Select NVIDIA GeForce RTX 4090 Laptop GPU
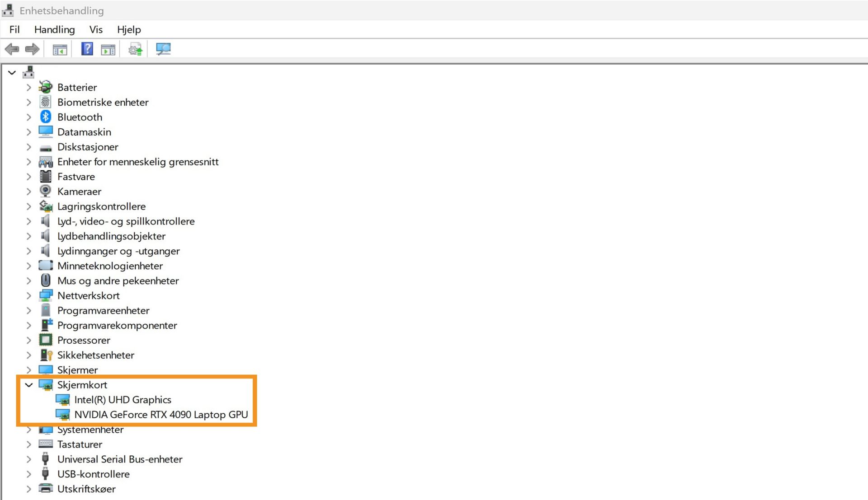The image size is (868, 500). tap(161, 415)
